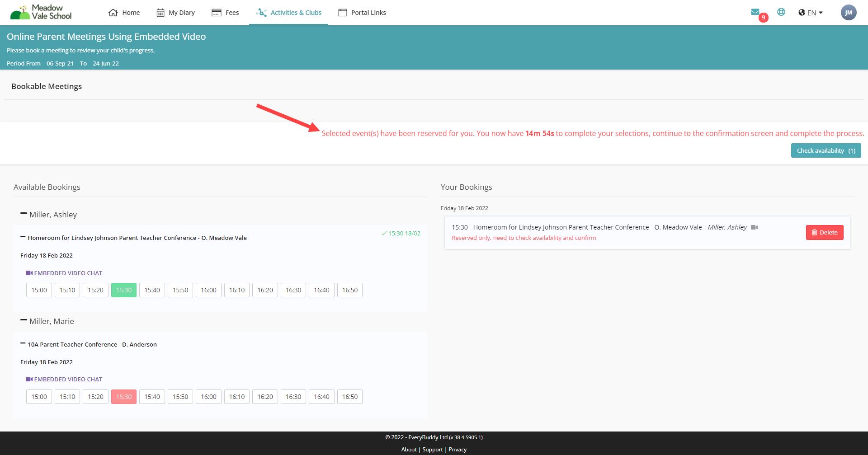868x455 pixels.
Task: Deselect the green 15:30 slot for Ashley
Action: coord(124,290)
